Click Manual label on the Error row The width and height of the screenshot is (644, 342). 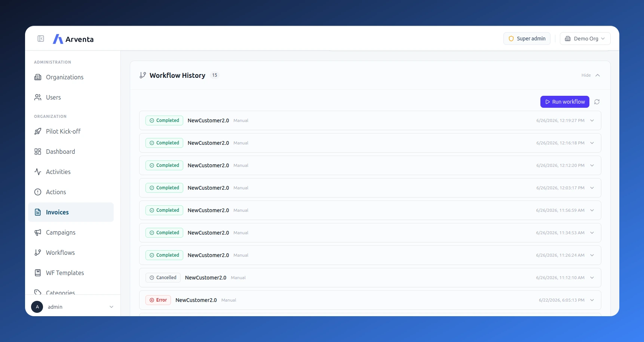229,300
